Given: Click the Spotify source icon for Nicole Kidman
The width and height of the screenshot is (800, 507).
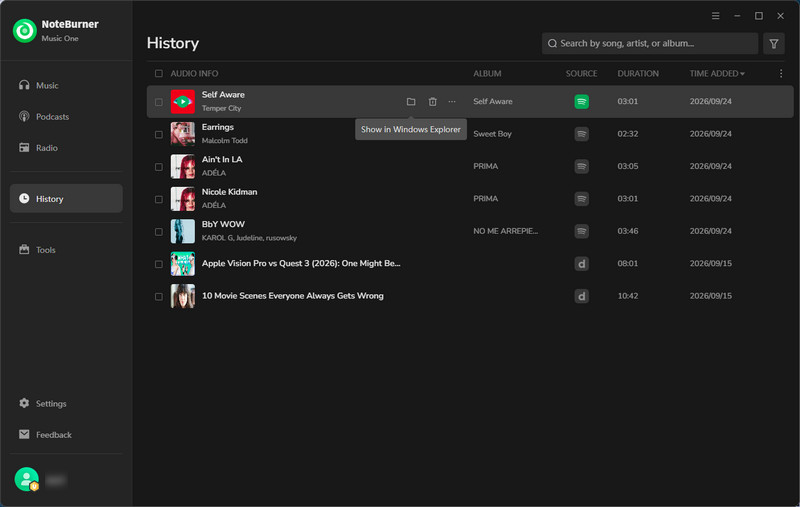Looking at the screenshot, I should click(581, 199).
